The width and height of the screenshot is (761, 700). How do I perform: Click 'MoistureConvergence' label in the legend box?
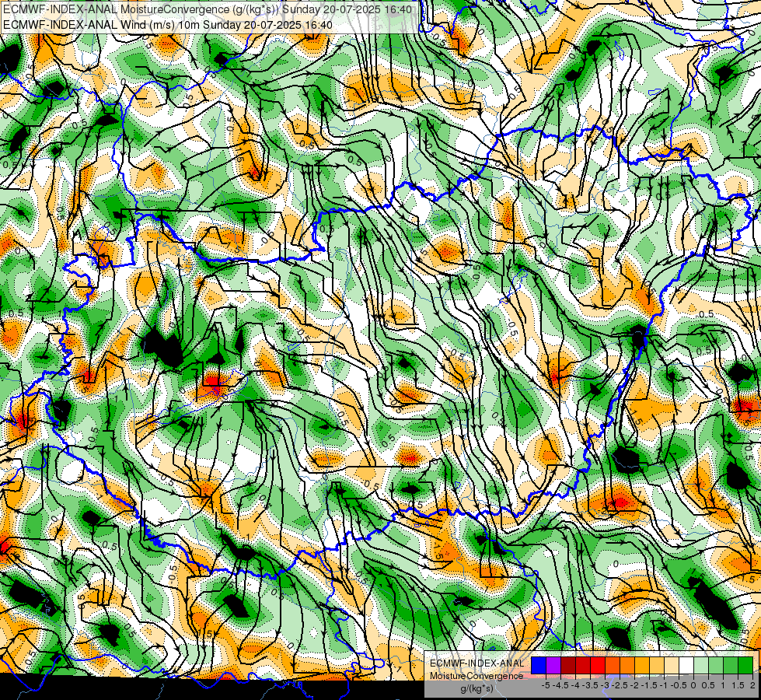[476, 676]
